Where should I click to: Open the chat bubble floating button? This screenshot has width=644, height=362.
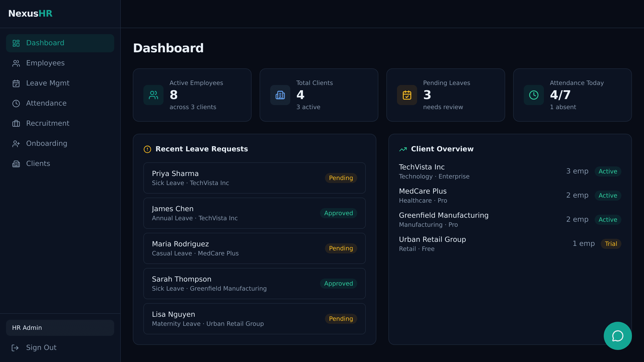click(618, 336)
